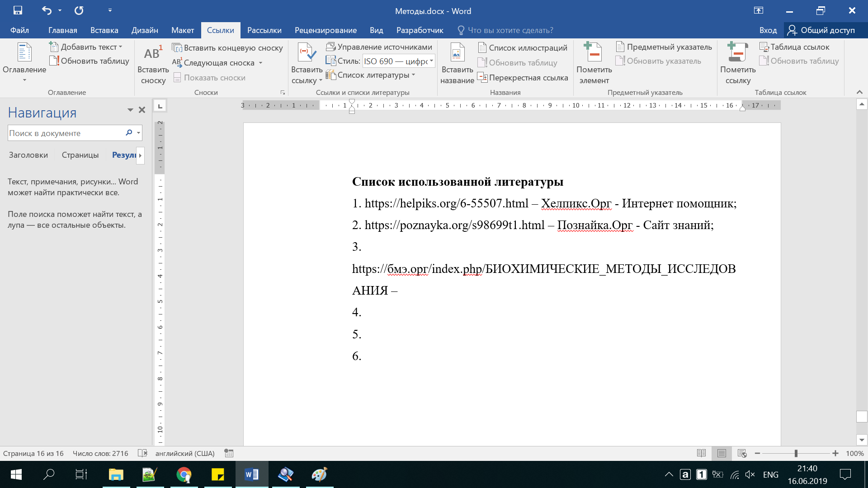Switch to Web Layout view
This screenshot has height=488, width=868.
742,453
